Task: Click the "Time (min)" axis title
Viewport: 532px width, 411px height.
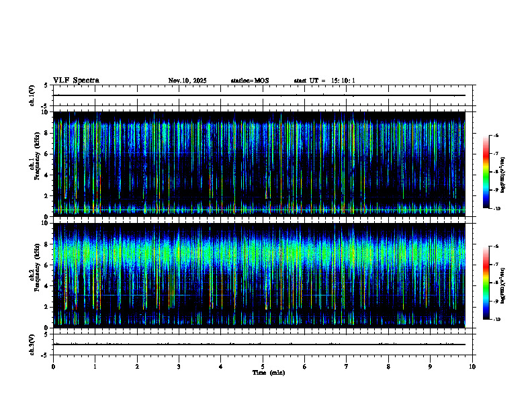Action: [269, 373]
